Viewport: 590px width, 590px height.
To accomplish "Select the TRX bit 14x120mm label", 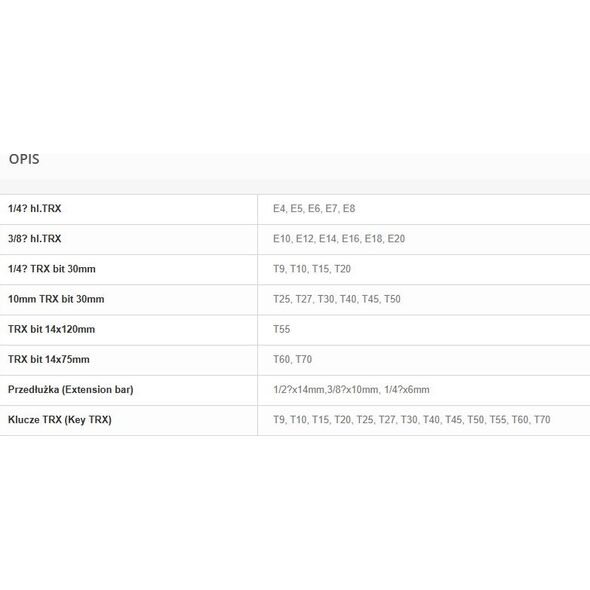I will [x=52, y=329].
